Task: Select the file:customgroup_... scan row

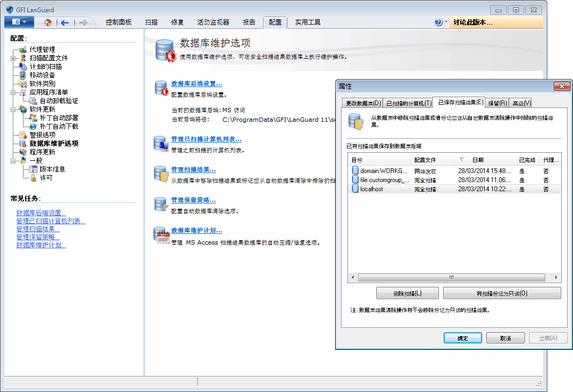Action: coord(454,180)
